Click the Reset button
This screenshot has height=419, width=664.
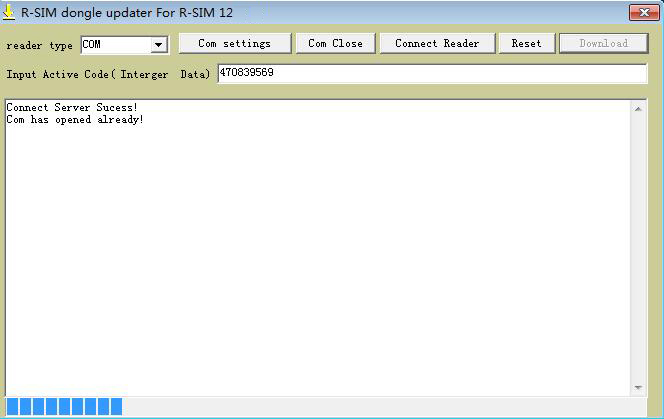click(527, 44)
